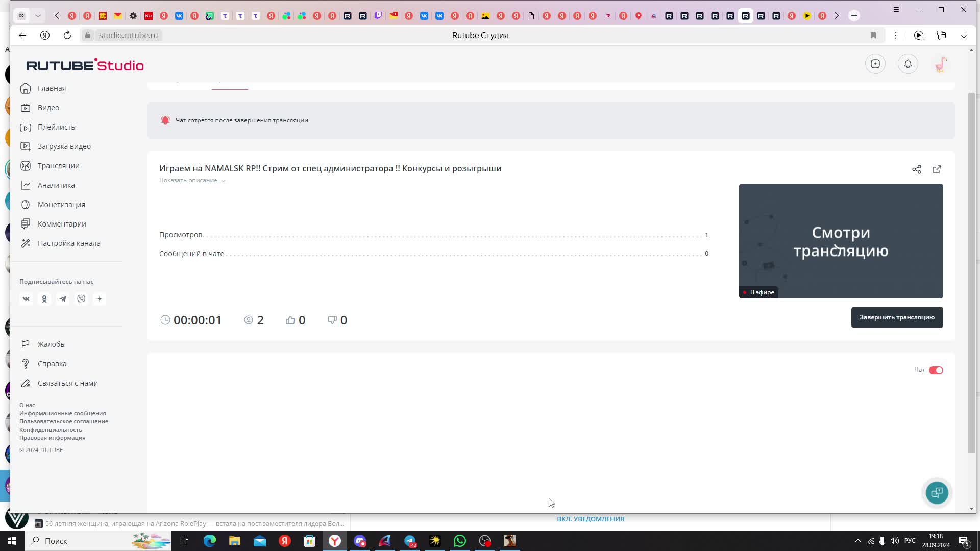Viewport: 980px width, 551px height.
Task: Open Microsoft Edge from the taskbar
Action: (210, 541)
